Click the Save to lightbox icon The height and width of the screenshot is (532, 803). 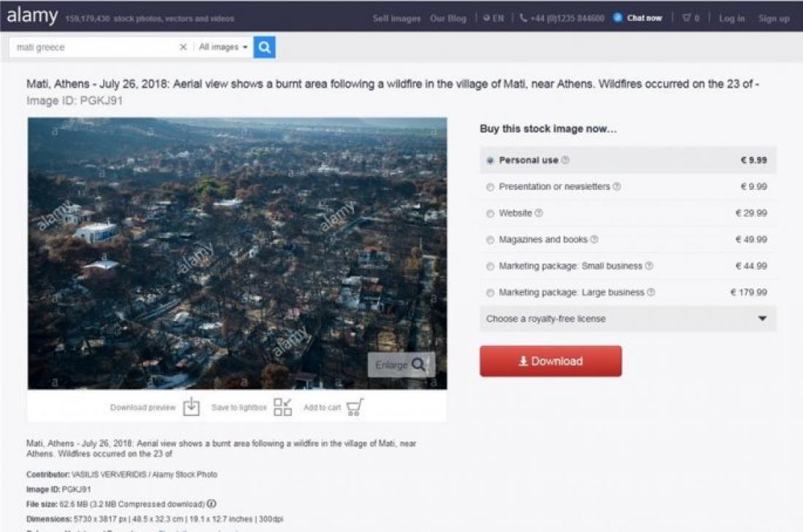pyautogui.click(x=283, y=407)
